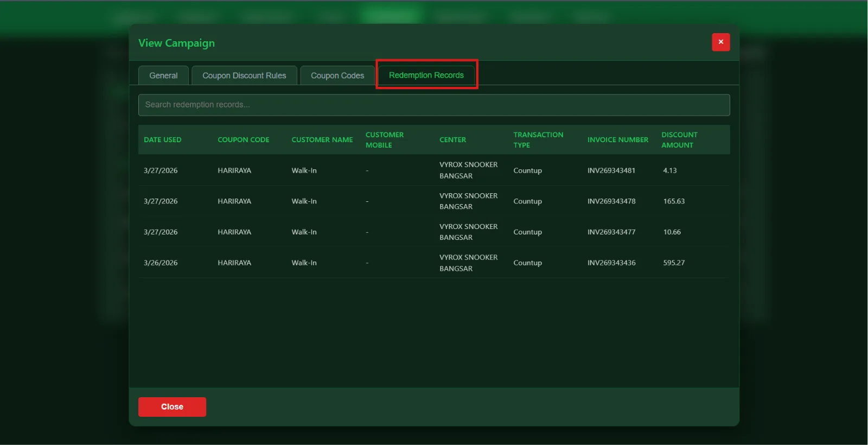Click Walk-In customer in INV269343481 row
Viewport: 868px width, 445px height.
pyautogui.click(x=304, y=170)
